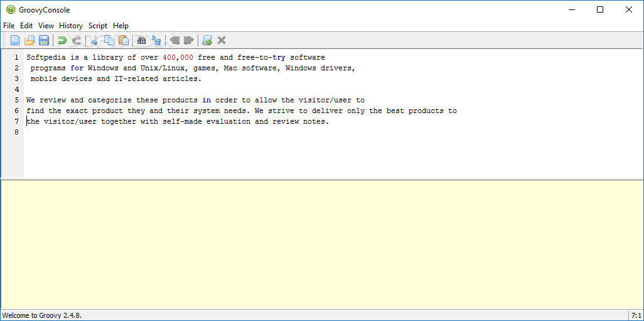Close the GroovyConsole window

629,10
